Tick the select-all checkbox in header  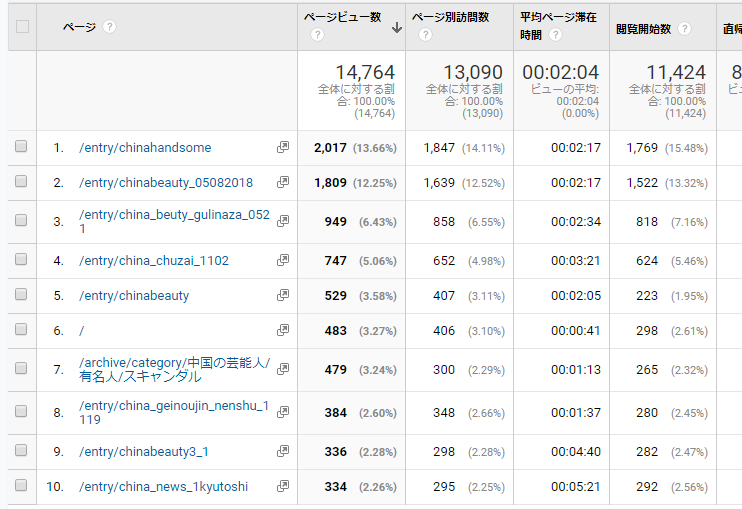click(x=22, y=26)
